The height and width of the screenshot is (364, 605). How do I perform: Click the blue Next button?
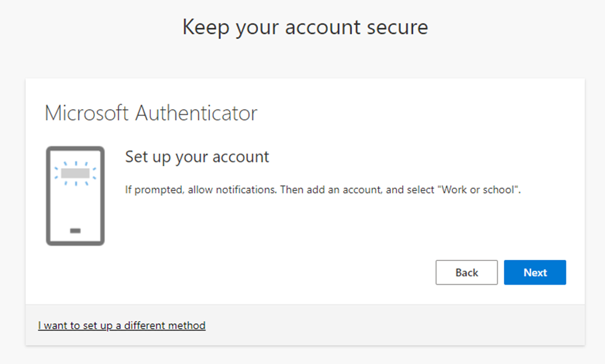coord(535,272)
